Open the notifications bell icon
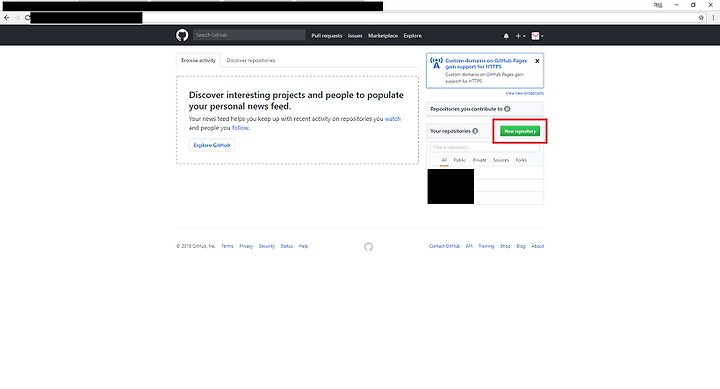Image resolution: width=720 pixels, height=389 pixels. (506, 36)
